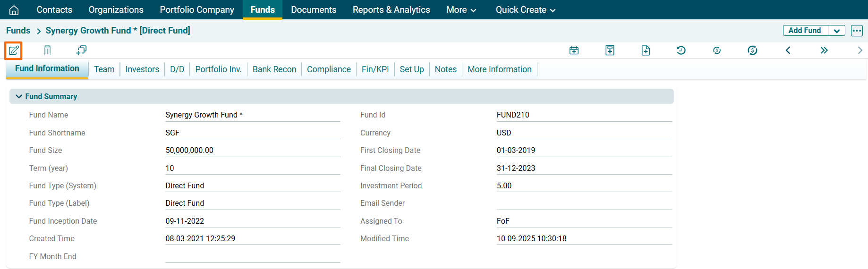Click the calendar add event icon

click(x=574, y=50)
